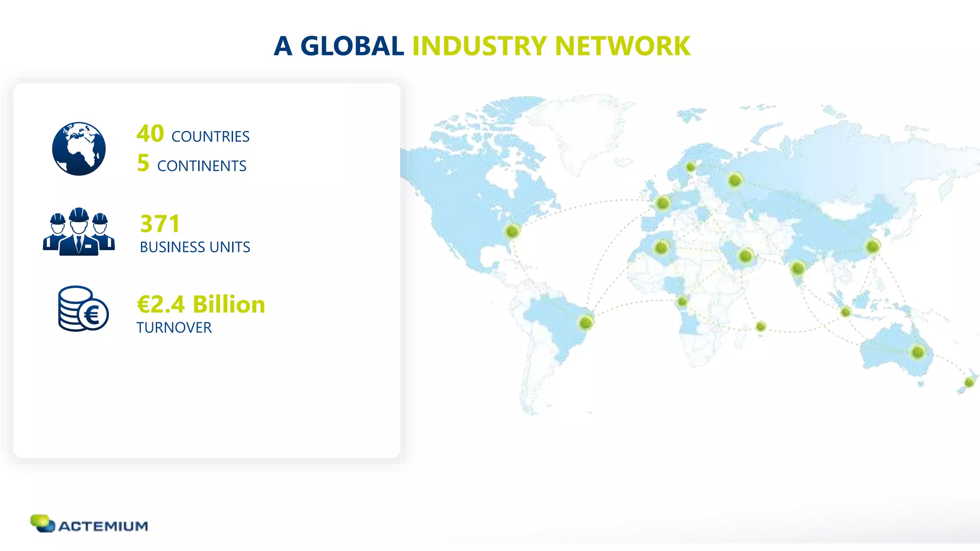The width and height of the screenshot is (980, 551).
Task: Click the 371 Business Units figure
Action: click(x=195, y=233)
